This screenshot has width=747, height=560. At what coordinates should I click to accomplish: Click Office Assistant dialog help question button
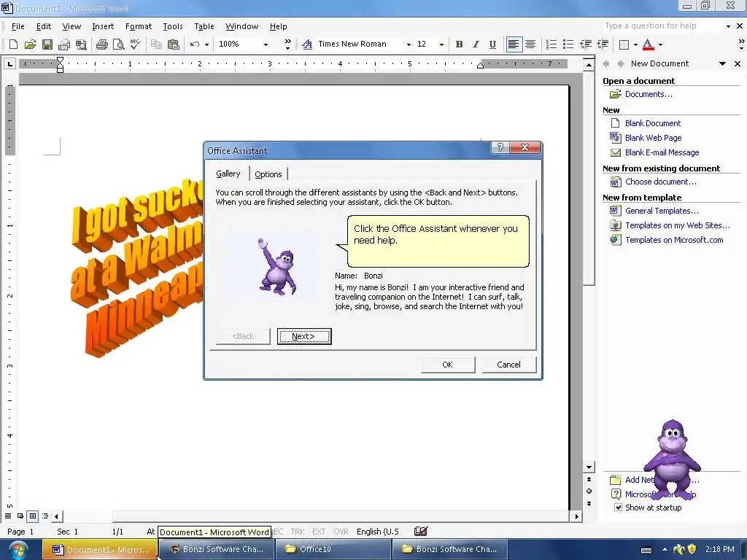click(x=500, y=147)
